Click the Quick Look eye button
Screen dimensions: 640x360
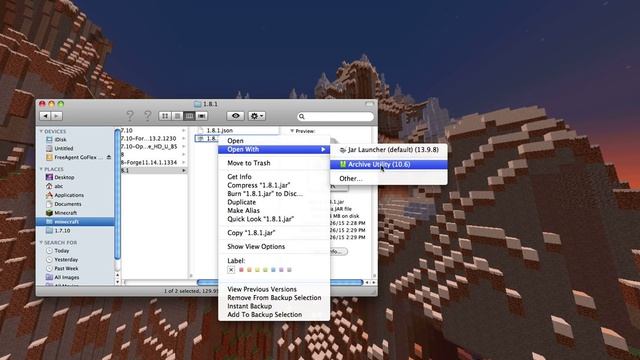[236, 116]
